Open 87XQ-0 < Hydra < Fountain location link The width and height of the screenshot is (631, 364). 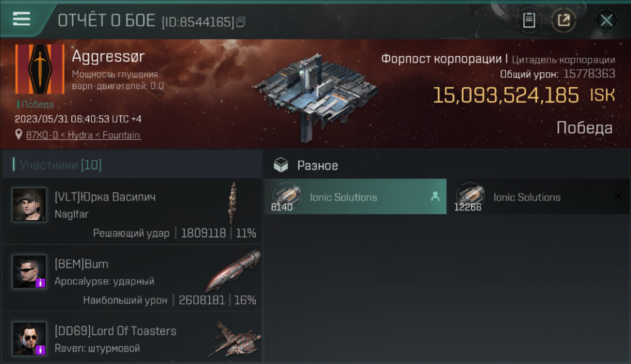pyautogui.click(x=83, y=135)
